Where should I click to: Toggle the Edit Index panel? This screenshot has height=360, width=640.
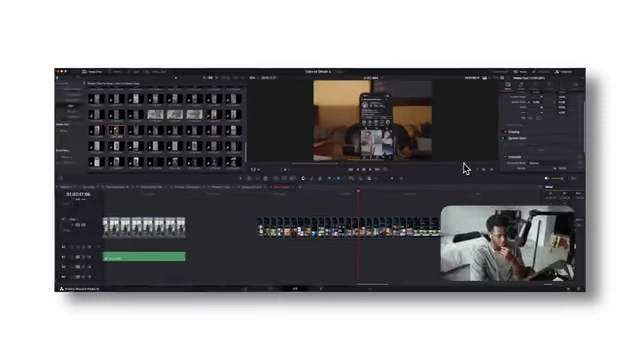tap(133, 72)
